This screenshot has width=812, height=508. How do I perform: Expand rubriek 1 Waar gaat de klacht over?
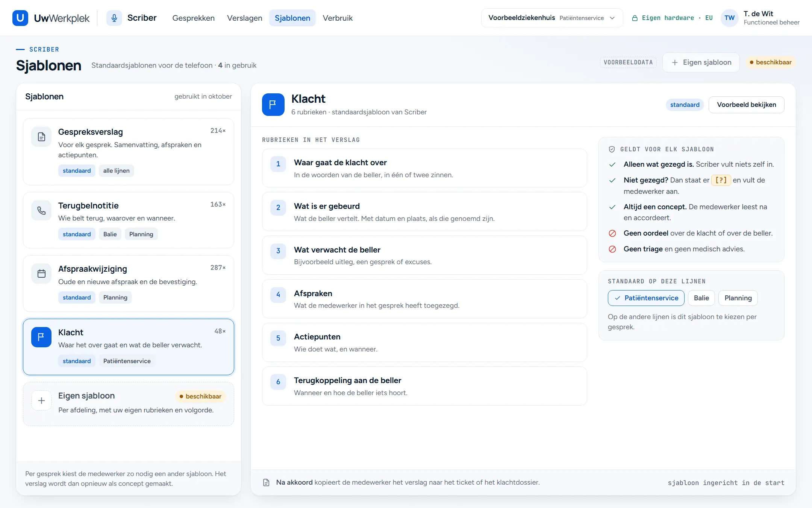coord(424,168)
